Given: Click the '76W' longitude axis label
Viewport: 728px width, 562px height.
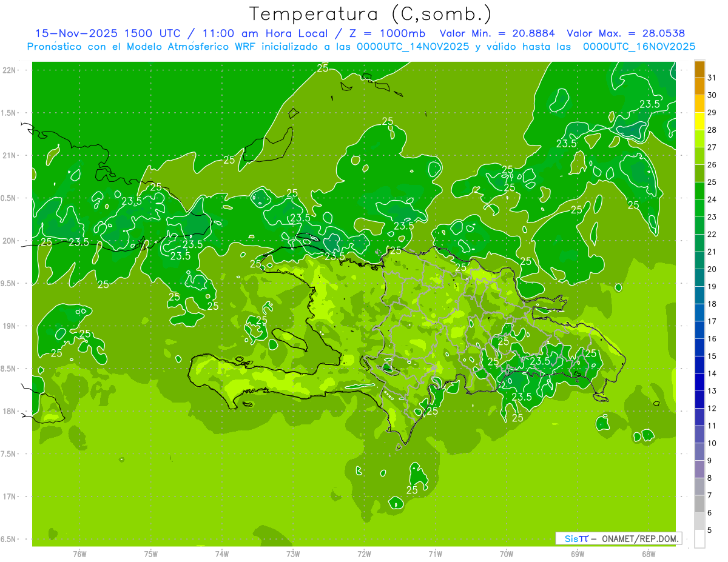Looking at the screenshot, I should [79, 554].
